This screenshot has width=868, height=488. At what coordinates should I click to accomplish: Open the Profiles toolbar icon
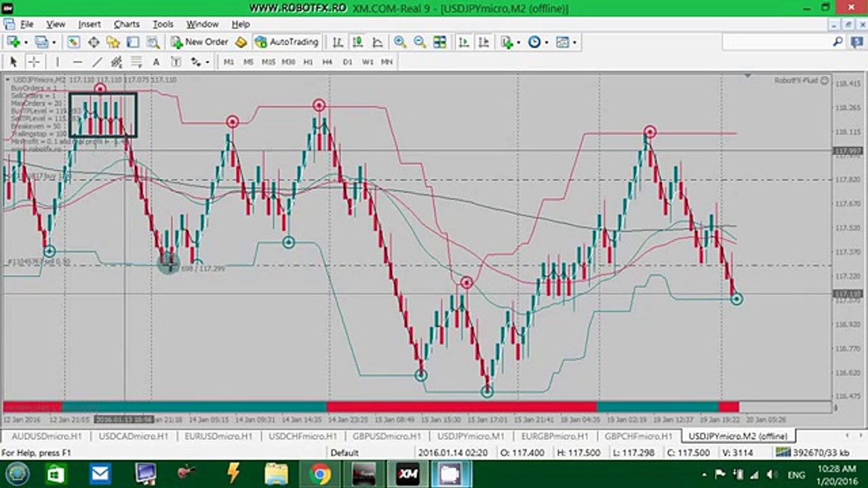click(41, 42)
